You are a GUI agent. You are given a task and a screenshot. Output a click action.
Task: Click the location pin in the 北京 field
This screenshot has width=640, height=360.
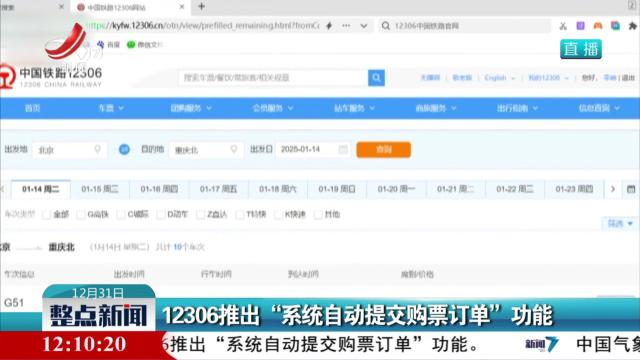click(98, 149)
